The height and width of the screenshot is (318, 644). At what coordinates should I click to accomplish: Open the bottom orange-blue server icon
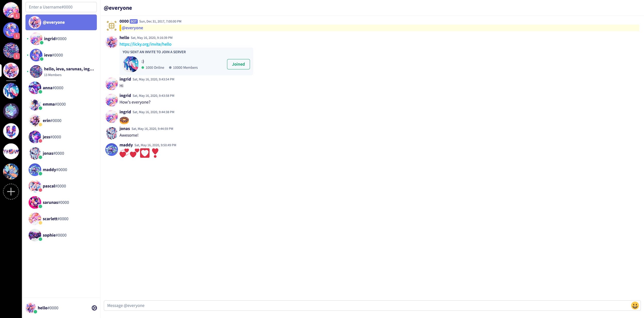pos(11,171)
